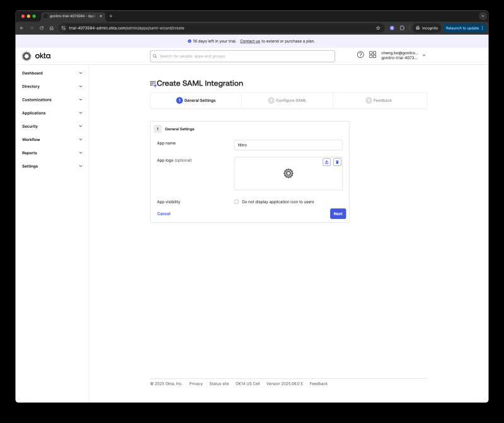
Task: Click the Cancel link
Action: (164, 213)
